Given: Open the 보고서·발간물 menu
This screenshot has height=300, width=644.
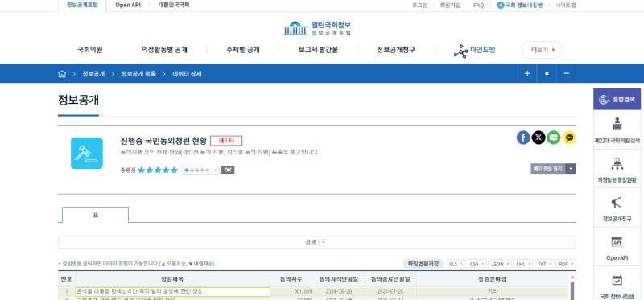Looking at the screenshot, I should pyautogui.click(x=318, y=50).
